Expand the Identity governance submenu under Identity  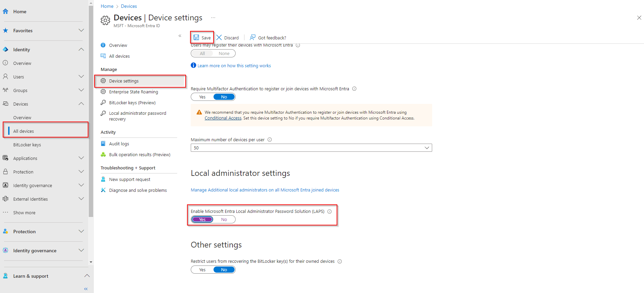81,185
